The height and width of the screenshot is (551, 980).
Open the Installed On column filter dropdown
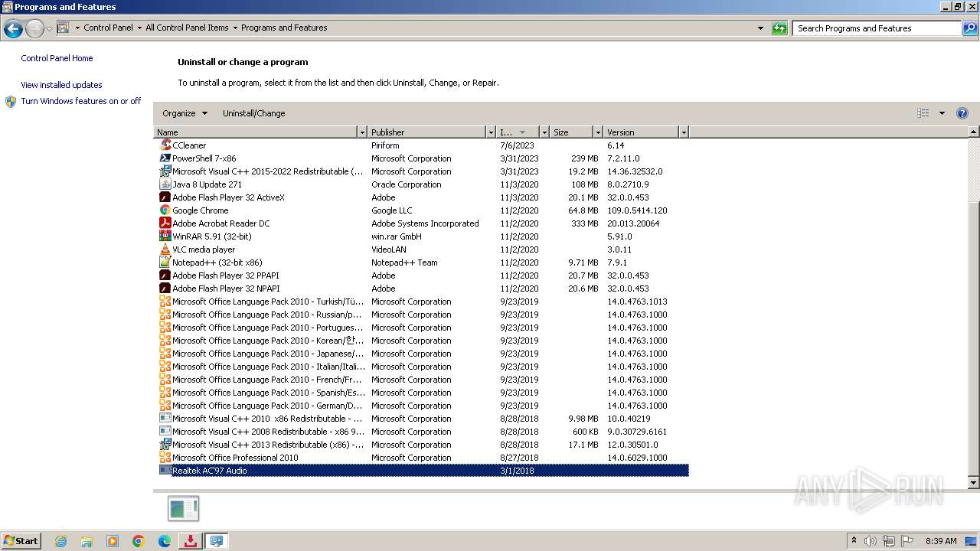tap(544, 132)
